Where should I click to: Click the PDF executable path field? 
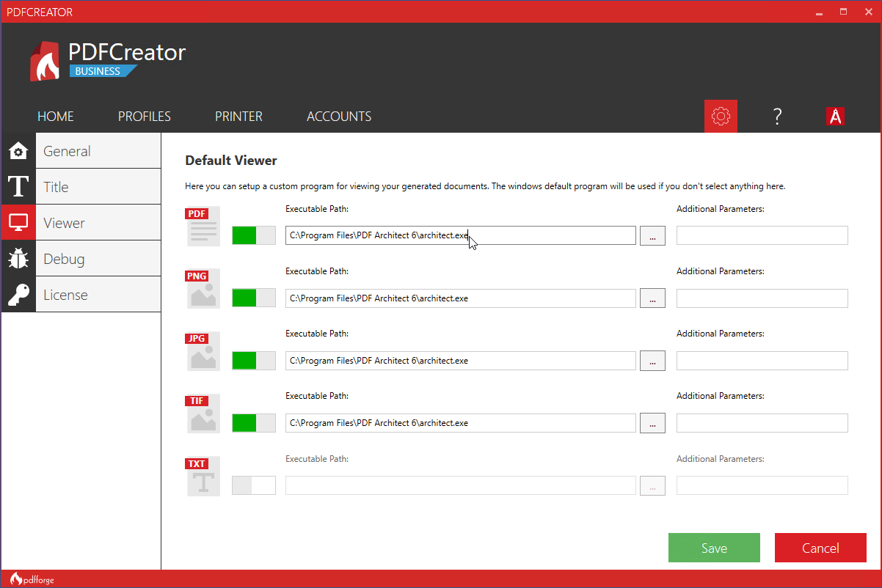(461, 235)
